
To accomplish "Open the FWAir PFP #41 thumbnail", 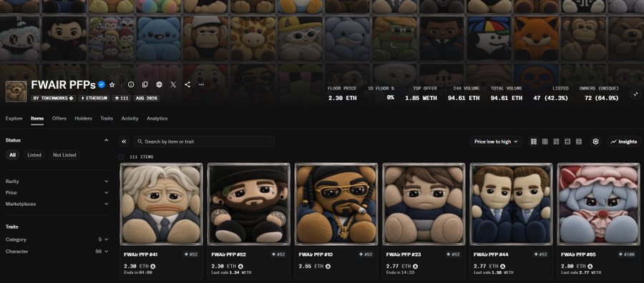I will click(x=162, y=204).
